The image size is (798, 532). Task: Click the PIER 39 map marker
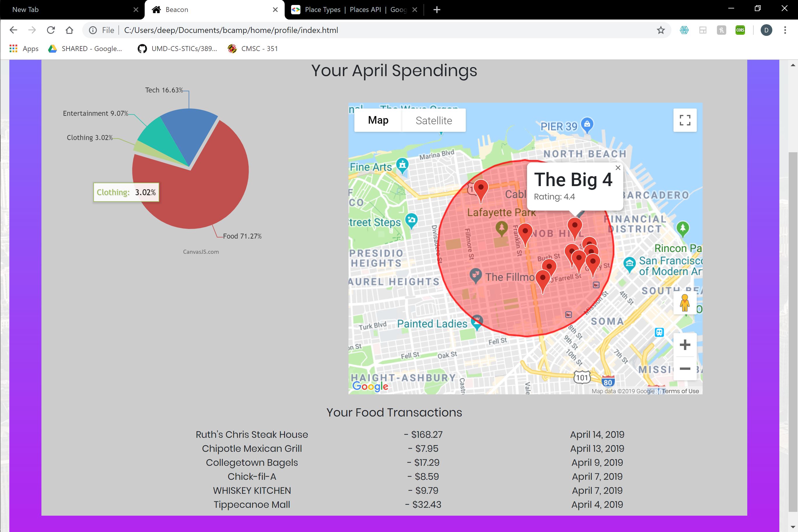click(587, 125)
